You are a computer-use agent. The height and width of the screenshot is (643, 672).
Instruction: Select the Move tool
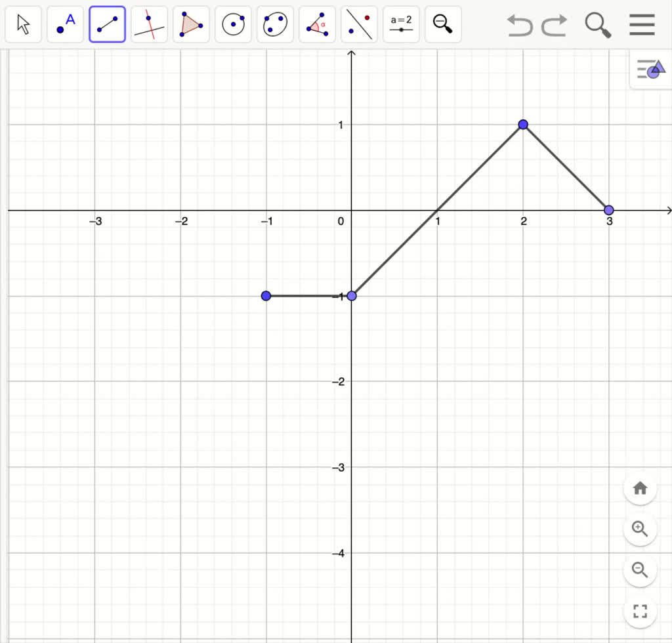(23, 24)
